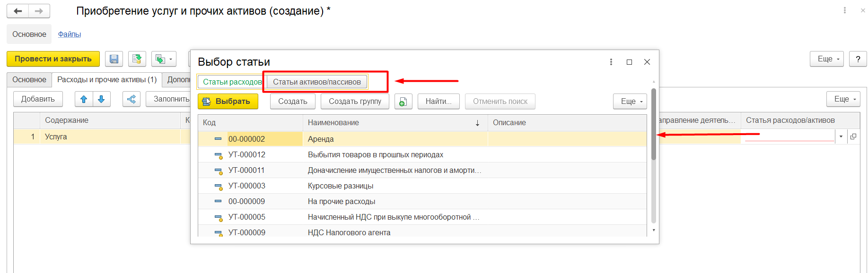Click item icon of row УТ-000003
868x273 pixels.
click(219, 186)
